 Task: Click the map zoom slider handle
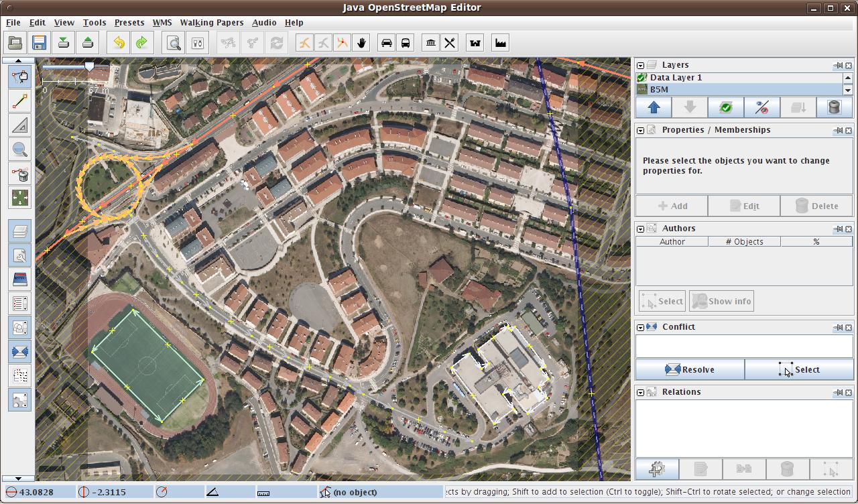(89, 66)
